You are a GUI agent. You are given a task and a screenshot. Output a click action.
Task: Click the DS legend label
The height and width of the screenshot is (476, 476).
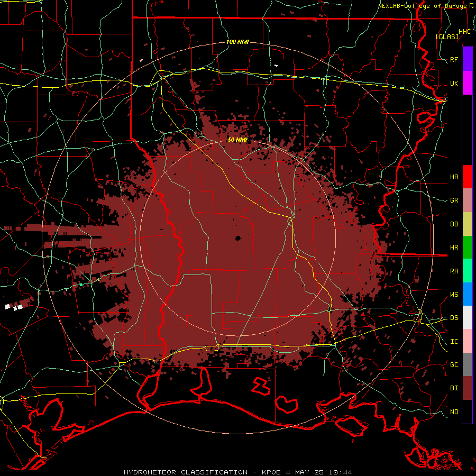click(454, 318)
